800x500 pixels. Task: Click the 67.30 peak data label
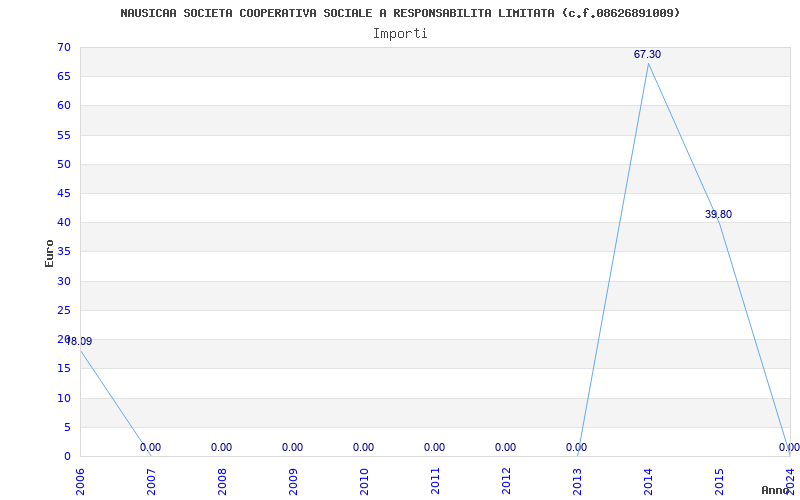[647, 55]
